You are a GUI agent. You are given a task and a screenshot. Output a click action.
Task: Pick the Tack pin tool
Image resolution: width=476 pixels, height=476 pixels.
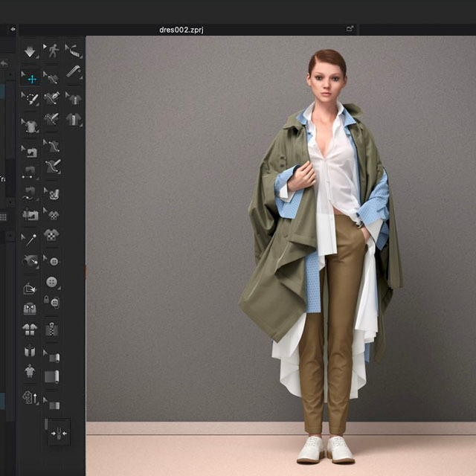pyautogui.click(x=30, y=239)
